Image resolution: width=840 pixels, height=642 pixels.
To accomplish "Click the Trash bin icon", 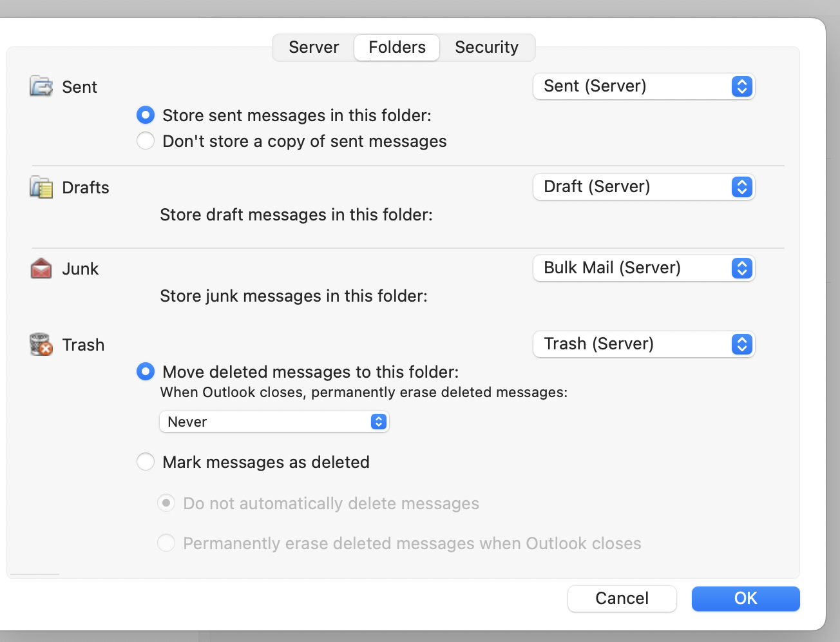I will [40, 344].
